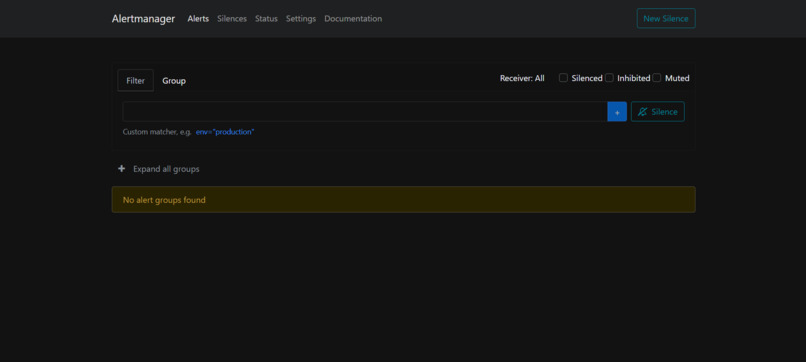Image resolution: width=806 pixels, height=362 pixels.
Task: Enable the Muted checkbox
Action: (656, 78)
